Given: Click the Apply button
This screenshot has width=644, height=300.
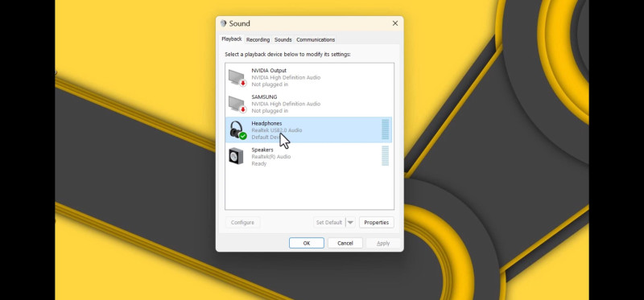Looking at the screenshot, I should pyautogui.click(x=383, y=243).
